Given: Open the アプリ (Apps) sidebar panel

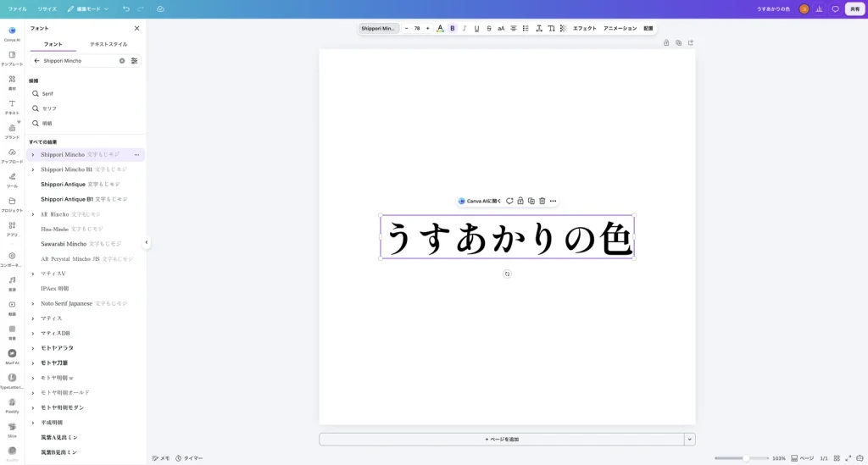Looking at the screenshot, I should point(12,229).
